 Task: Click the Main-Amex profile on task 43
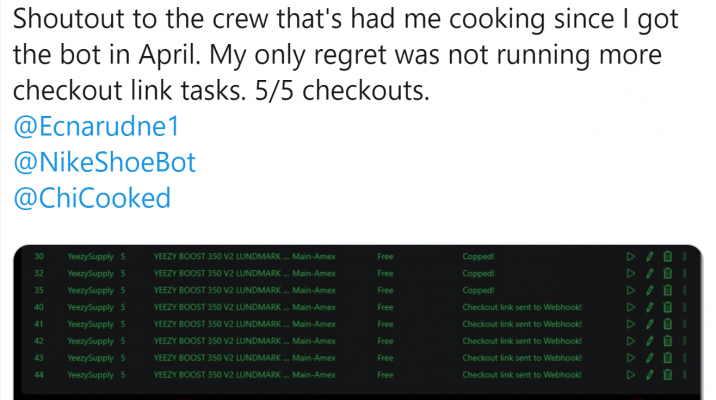(313, 358)
